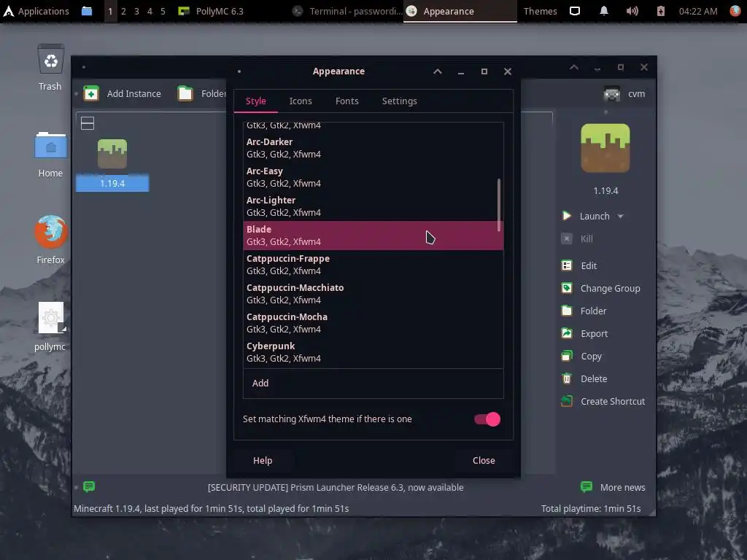
Task: Open the Trash desktop icon
Action: click(50, 61)
